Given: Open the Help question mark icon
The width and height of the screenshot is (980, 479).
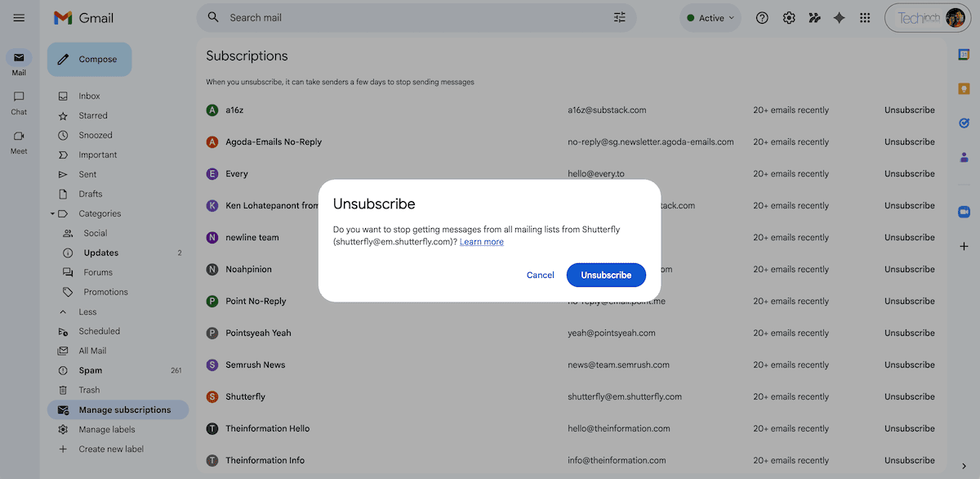Looking at the screenshot, I should (762, 17).
